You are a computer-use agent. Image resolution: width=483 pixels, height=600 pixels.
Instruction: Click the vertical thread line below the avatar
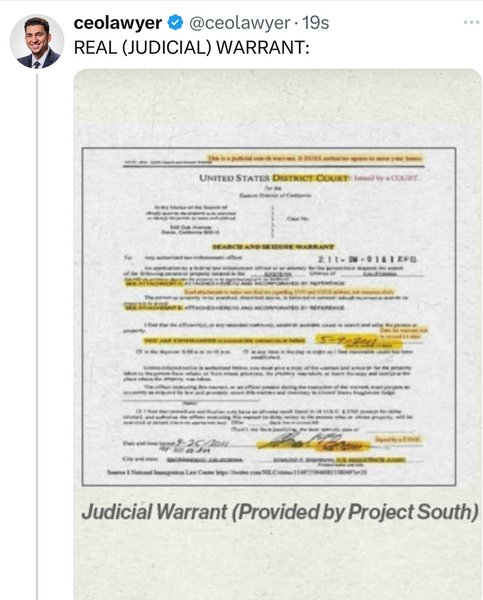37,337
